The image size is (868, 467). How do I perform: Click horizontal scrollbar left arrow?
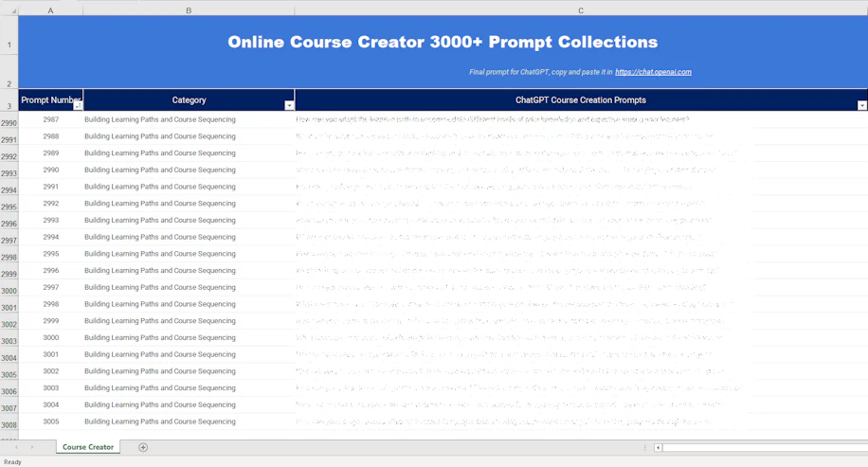[658, 447]
